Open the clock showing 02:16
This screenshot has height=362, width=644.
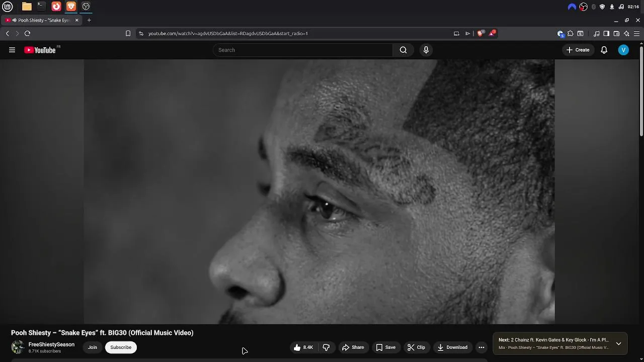[x=633, y=7]
